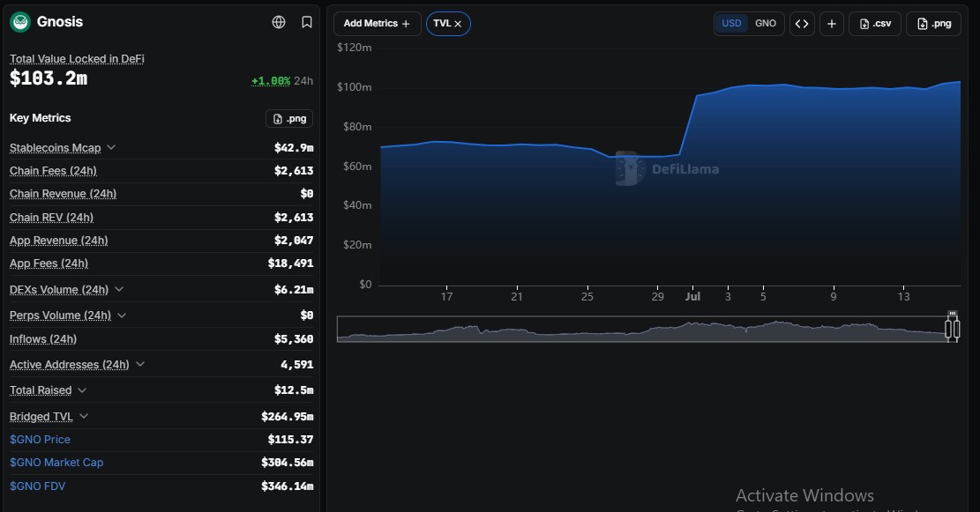980x512 pixels.
Task: Click the Gnosis chain logo icon
Action: [x=20, y=22]
